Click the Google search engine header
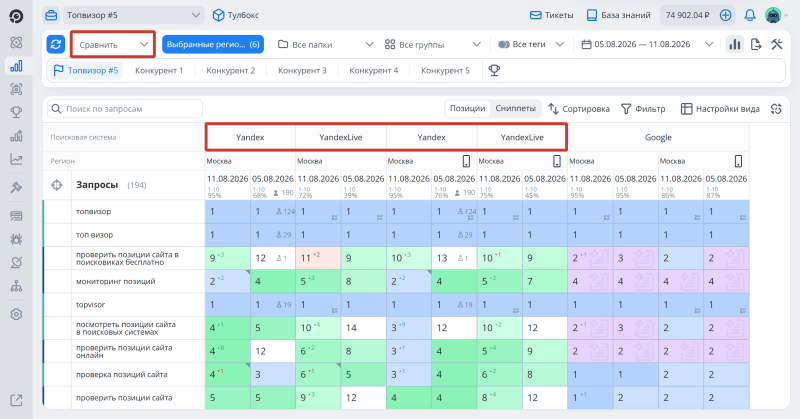 click(x=658, y=137)
